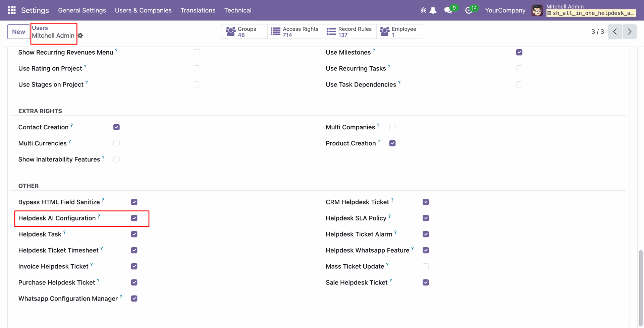Uncheck Purchase Helpdesk Ticket checkbox
Image resolution: width=644 pixels, height=328 pixels.
tap(134, 282)
